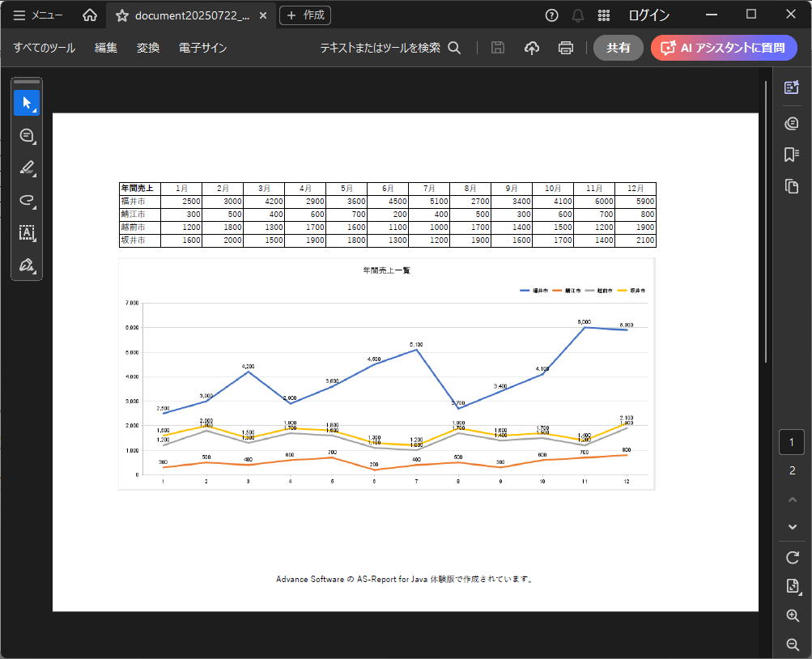The width and height of the screenshot is (812, 659).
Task: Jump to page 1 indicator
Action: point(791,442)
